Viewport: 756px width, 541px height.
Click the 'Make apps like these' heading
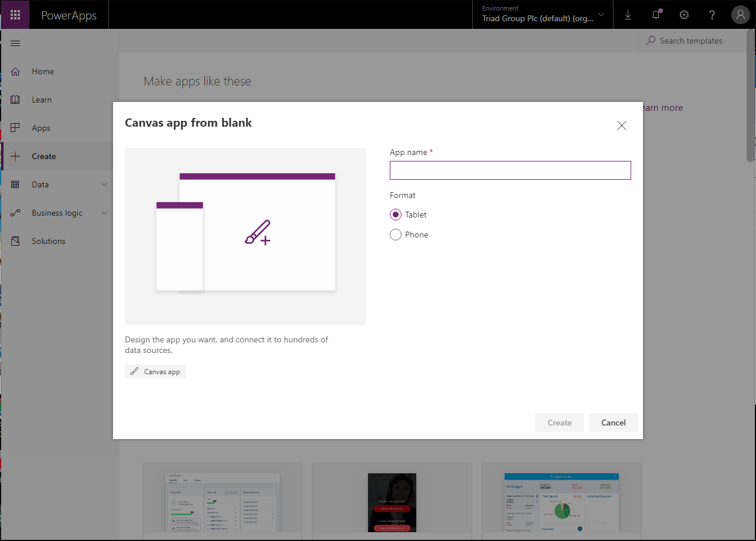[x=197, y=81]
